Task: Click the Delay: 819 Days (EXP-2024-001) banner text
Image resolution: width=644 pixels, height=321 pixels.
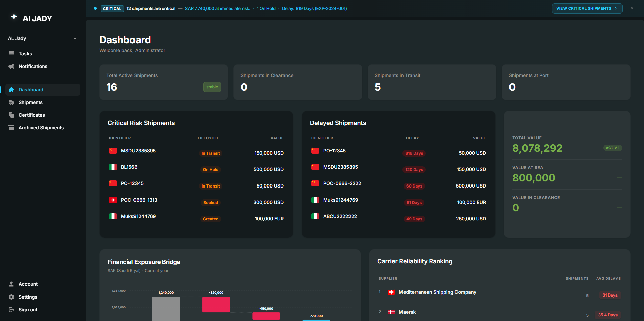Action: (314, 9)
